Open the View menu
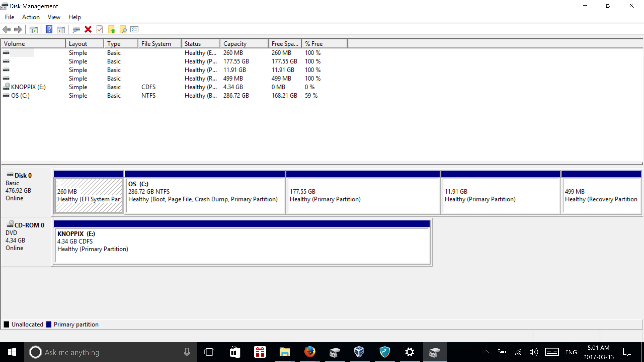This screenshot has width=644, height=362. pos(54,17)
